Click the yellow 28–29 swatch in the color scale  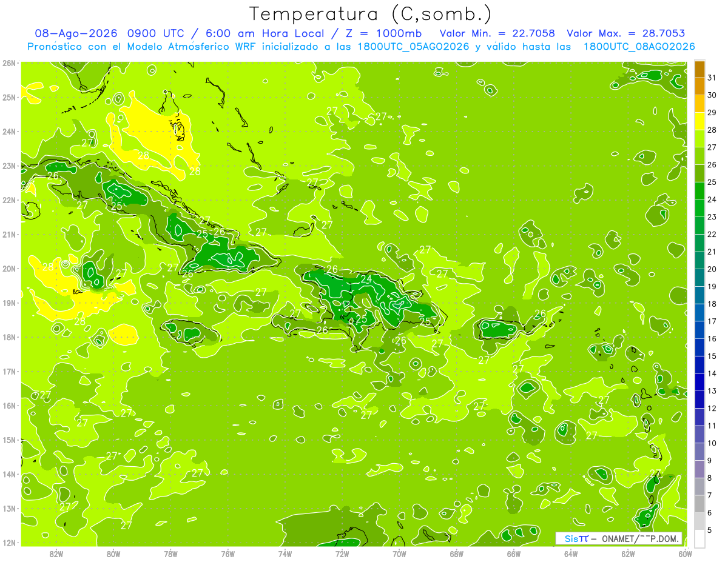[x=699, y=121]
